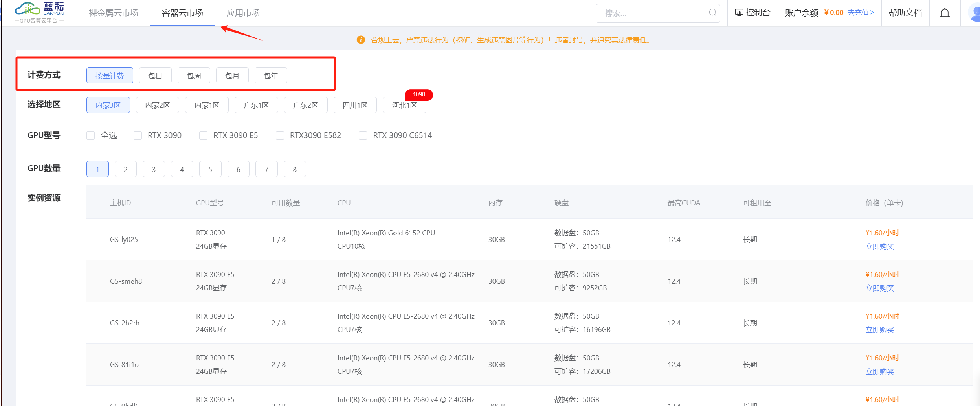This screenshot has height=406, width=980.
Task: Open notifications bell icon
Action: tap(945, 13)
